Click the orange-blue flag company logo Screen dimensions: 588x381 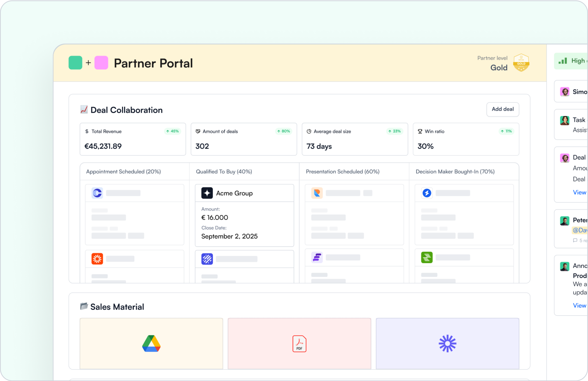[317, 193]
